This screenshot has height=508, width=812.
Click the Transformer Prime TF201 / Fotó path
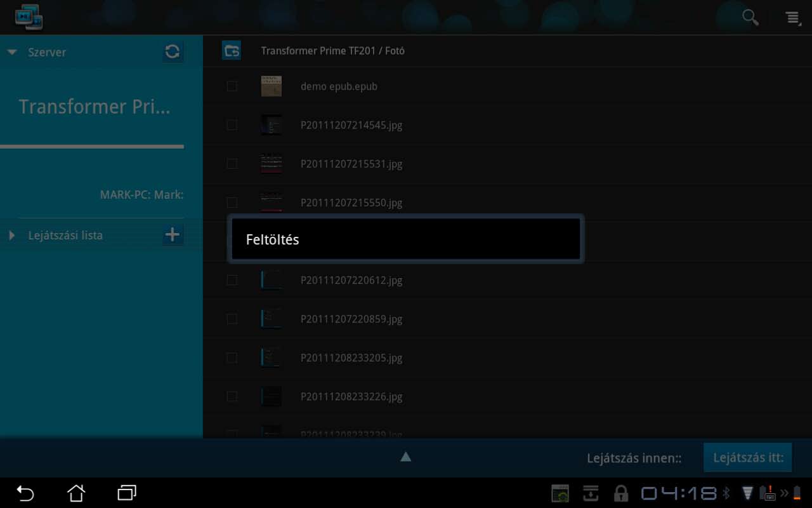click(333, 51)
